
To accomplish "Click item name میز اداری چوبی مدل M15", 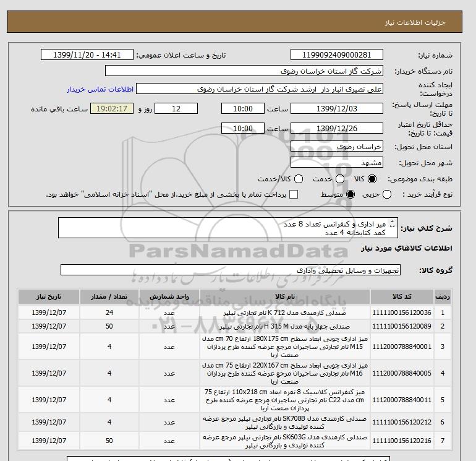I will pos(285,347).
